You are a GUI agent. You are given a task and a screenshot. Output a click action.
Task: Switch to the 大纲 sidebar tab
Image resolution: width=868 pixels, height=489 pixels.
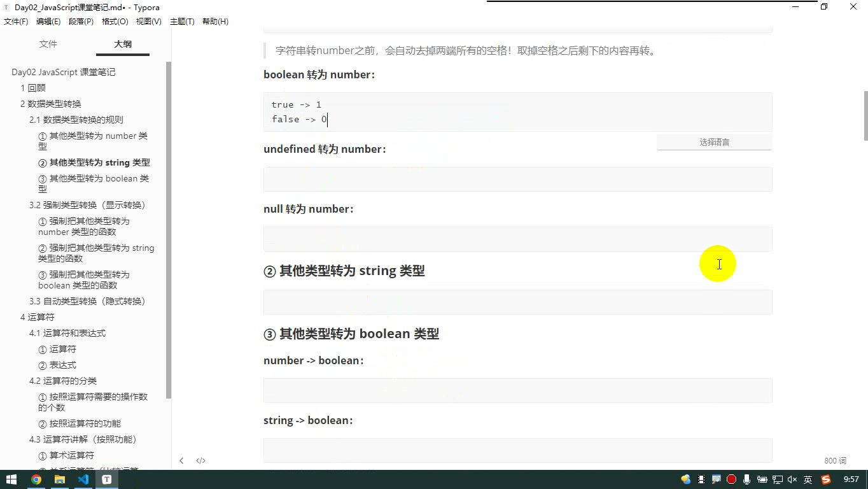pyautogui.click(x=123, y=44)
